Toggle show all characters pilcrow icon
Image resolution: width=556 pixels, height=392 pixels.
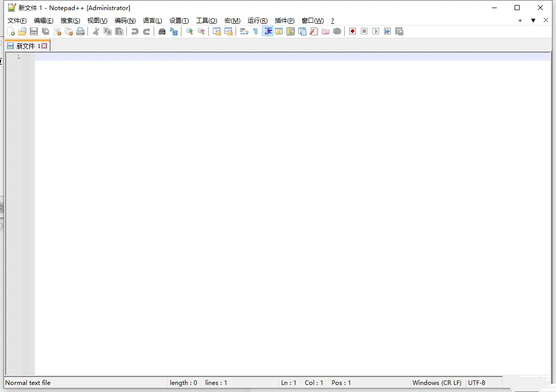[255, 31]
